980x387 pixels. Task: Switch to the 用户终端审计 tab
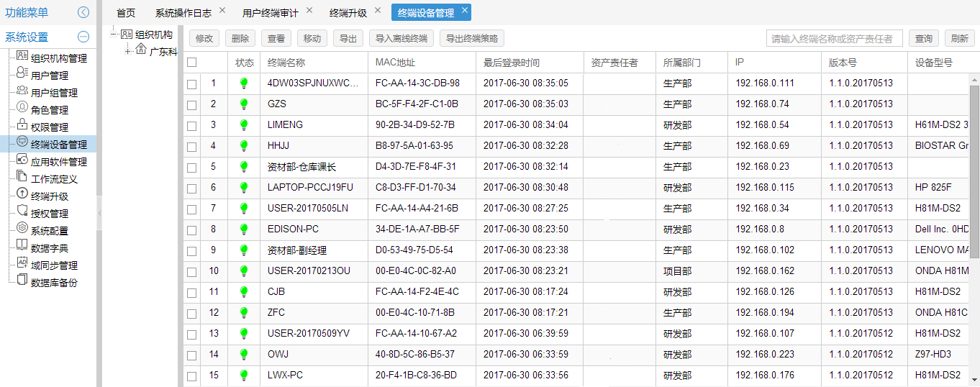(270, 12)
